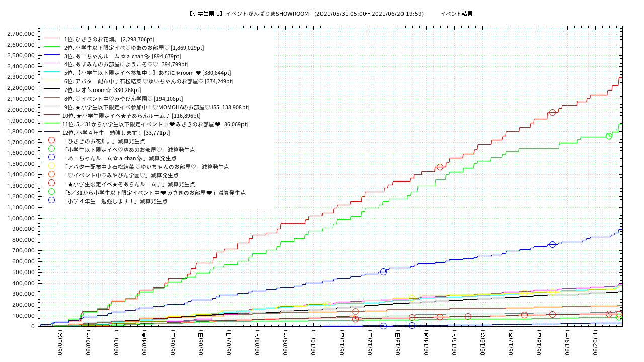Screen dimensions: 644x362
Task: Click the 2,700,000 label on the y-axis
Action: click(21, 34)
